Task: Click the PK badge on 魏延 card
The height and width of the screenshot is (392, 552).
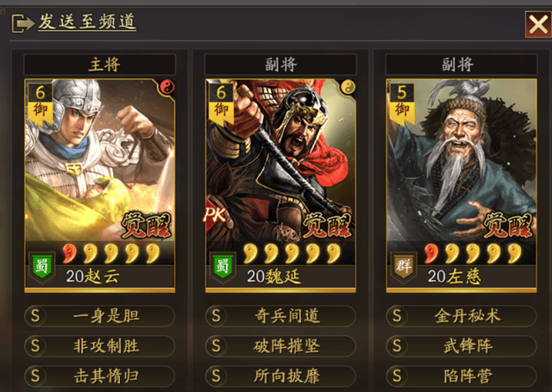Action: [215, 215]
